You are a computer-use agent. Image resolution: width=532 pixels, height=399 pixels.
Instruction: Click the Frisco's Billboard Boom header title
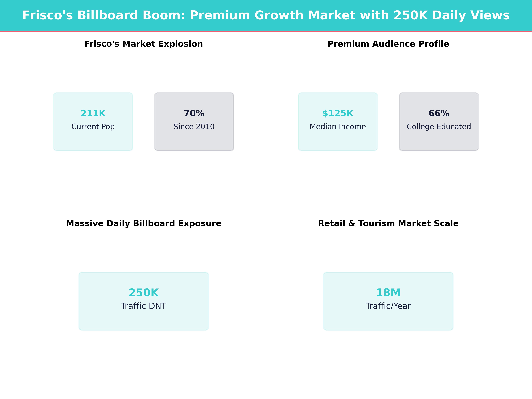(266, 15)
